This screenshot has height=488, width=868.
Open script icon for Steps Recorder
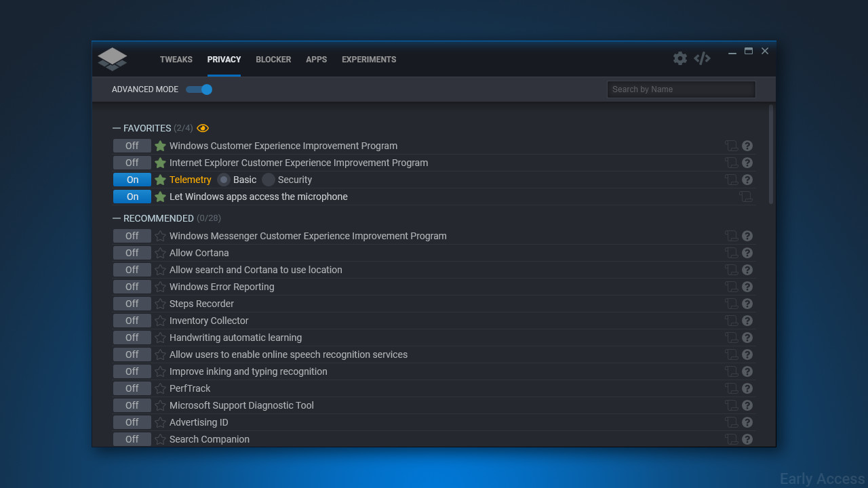pos(731,304)
